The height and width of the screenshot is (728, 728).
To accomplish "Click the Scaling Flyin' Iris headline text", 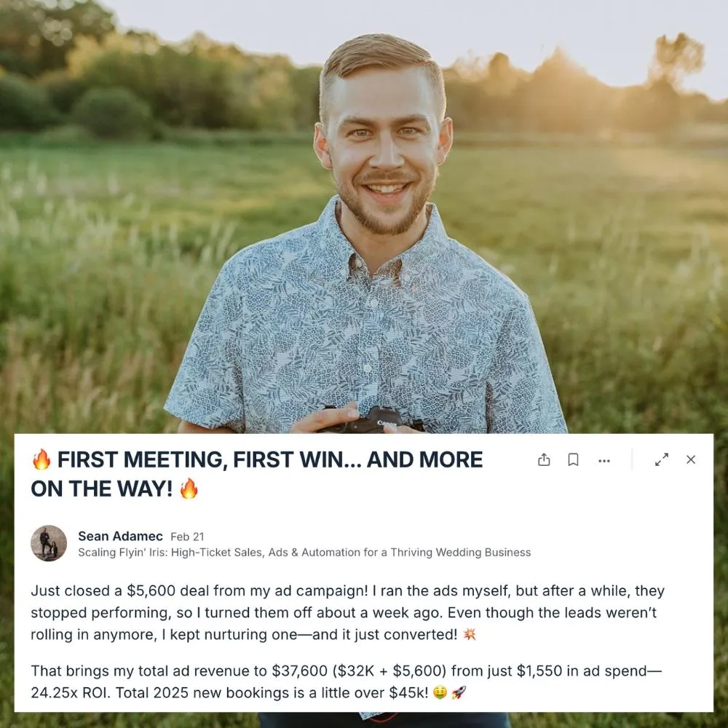I will point(304,553).
